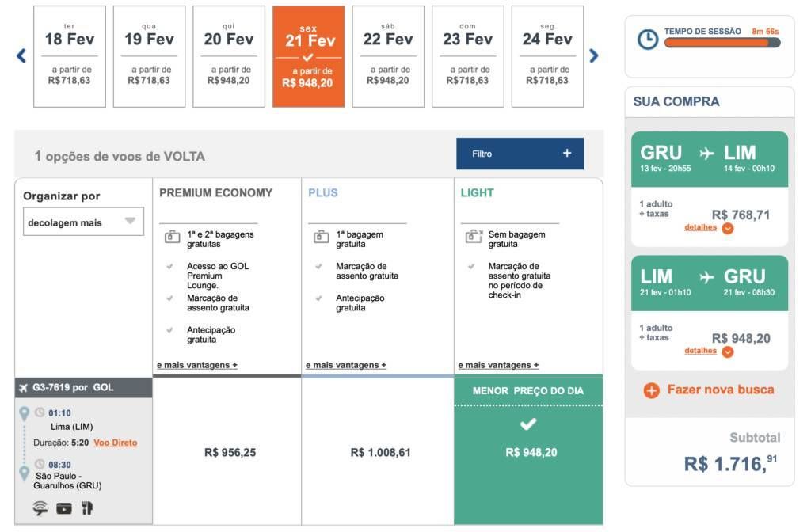811x532 pixels.
Task: Select the LIGHT fare R$ 948,20
Action: pyautogui.click(x=528, y=450)
